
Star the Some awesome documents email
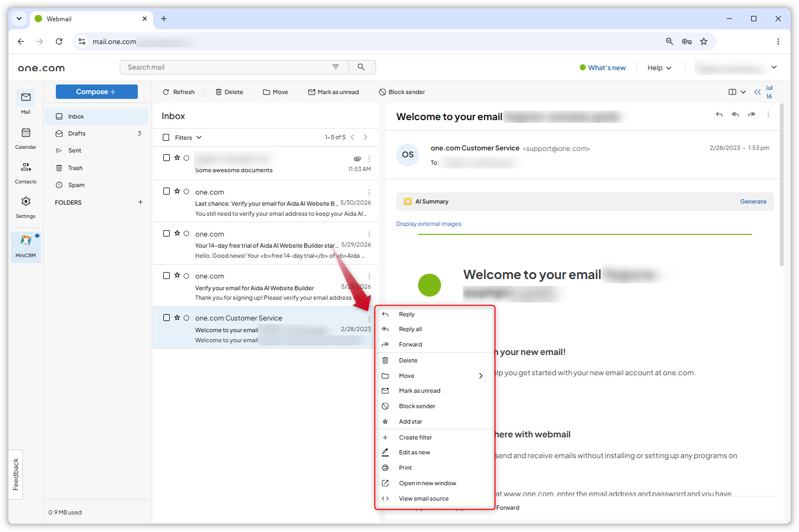point(177,157)
